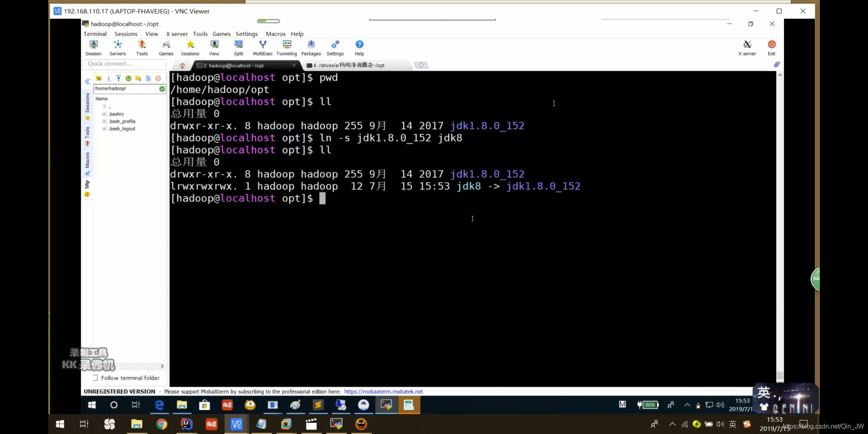Open the Tunneling toolbar icon

click(x=287, y=47)
